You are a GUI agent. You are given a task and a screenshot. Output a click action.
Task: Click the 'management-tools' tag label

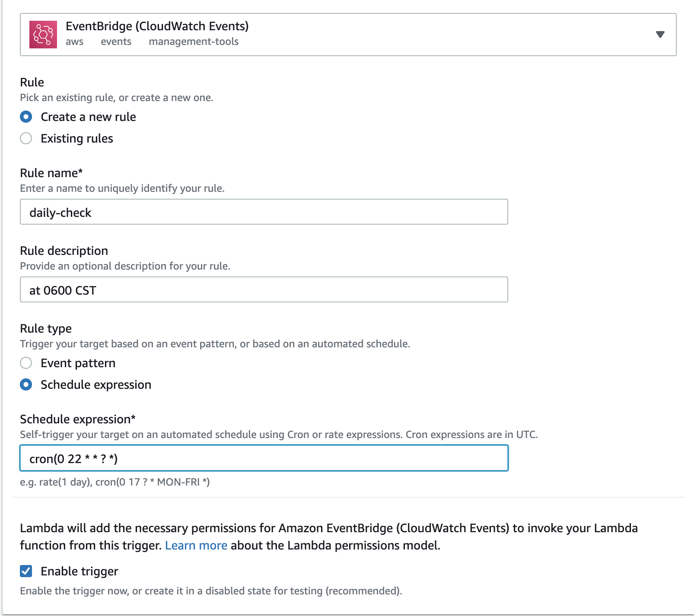[194, 41]
